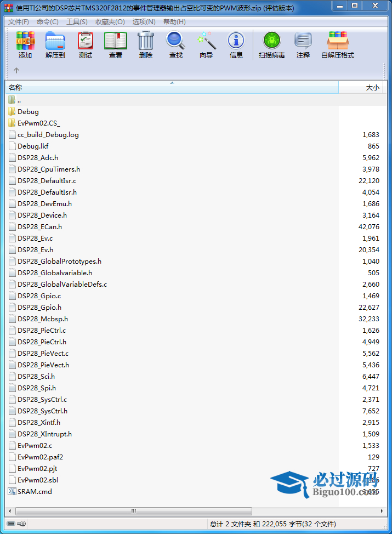This screenshot has height=534, width=392.
Task: Click the Test (测试) archive icon
Action: pyautogui.click(x=86, y=41)
